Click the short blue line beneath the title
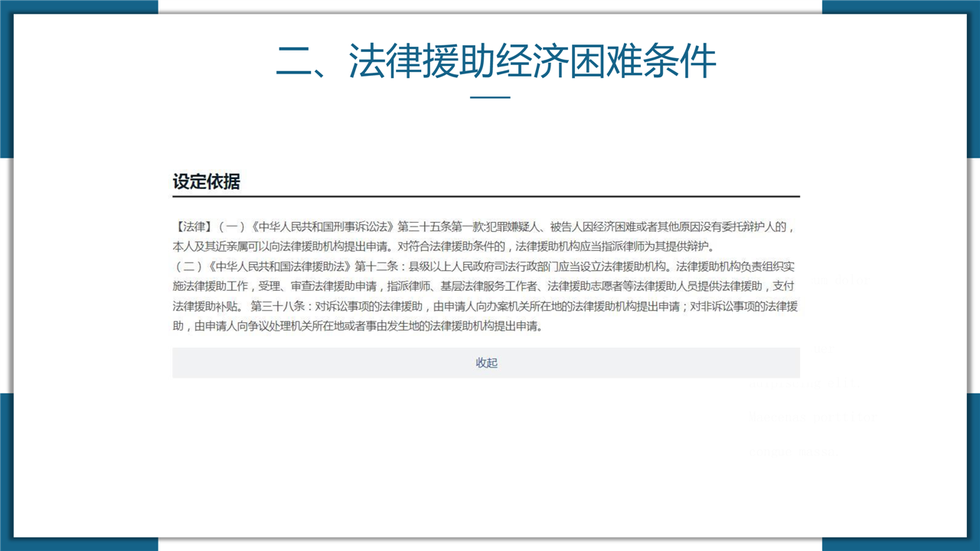The image size is (980, 551). click(490, 98)
